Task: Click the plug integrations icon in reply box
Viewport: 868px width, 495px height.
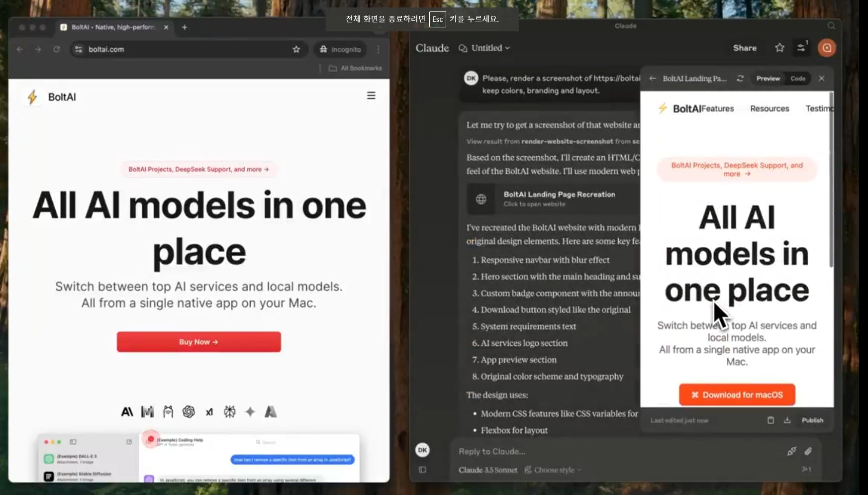Action: 791,451
